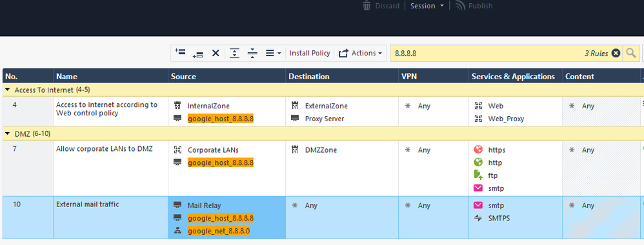This screenshot has height=245, width=644.
Task: Open the Actions dropdown menu
Action: (360, 53)
